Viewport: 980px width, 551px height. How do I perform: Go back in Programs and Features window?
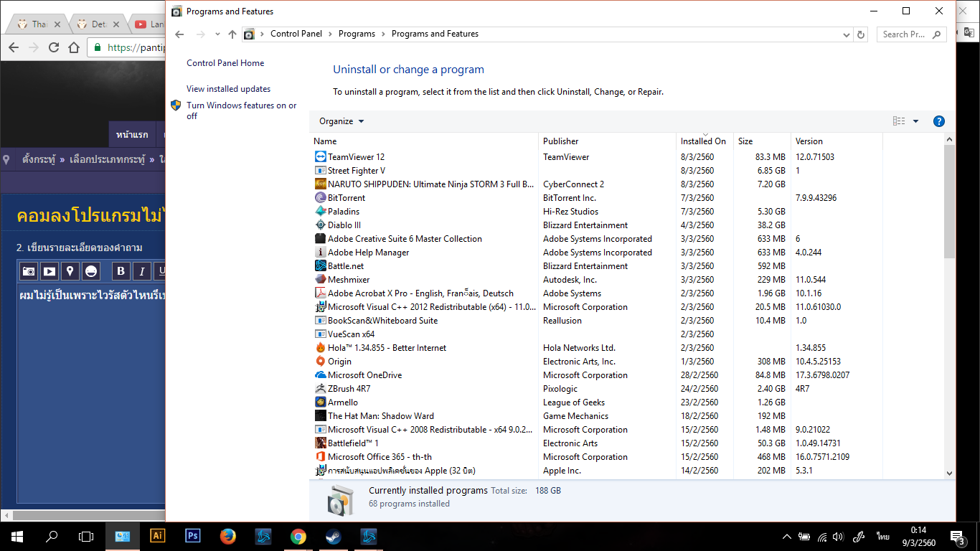click(180, 34)
